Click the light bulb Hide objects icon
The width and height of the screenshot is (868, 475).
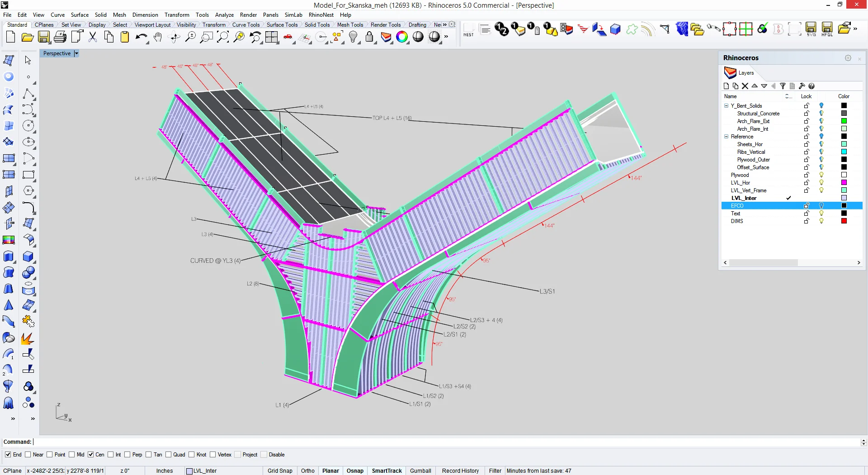[353, 37]
